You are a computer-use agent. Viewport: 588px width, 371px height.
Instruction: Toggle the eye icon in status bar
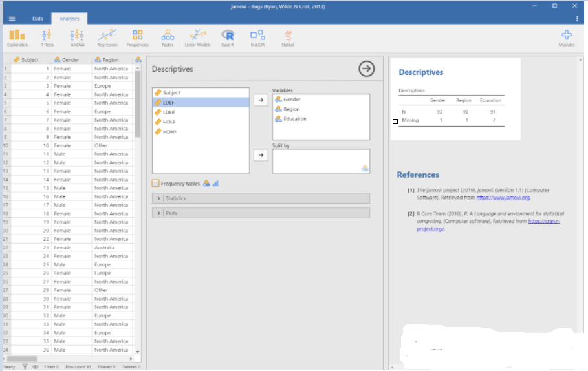coord(36,366)
